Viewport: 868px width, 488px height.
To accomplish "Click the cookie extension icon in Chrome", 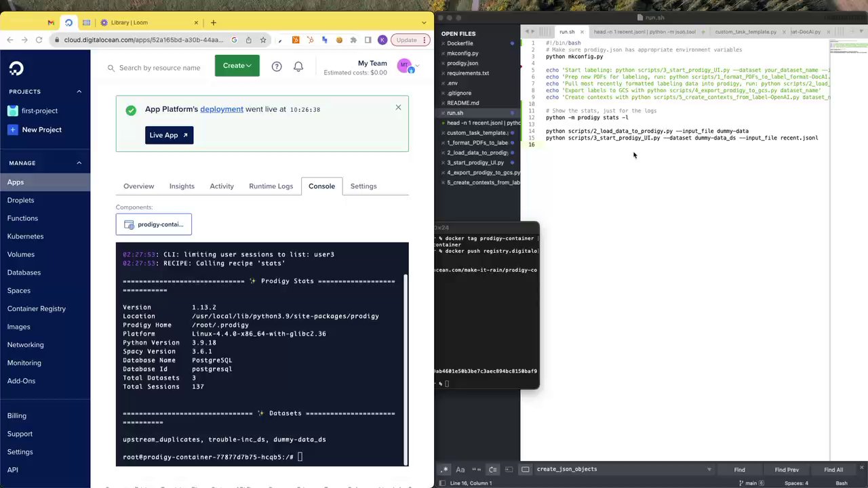I will click(x=339, y=40).
